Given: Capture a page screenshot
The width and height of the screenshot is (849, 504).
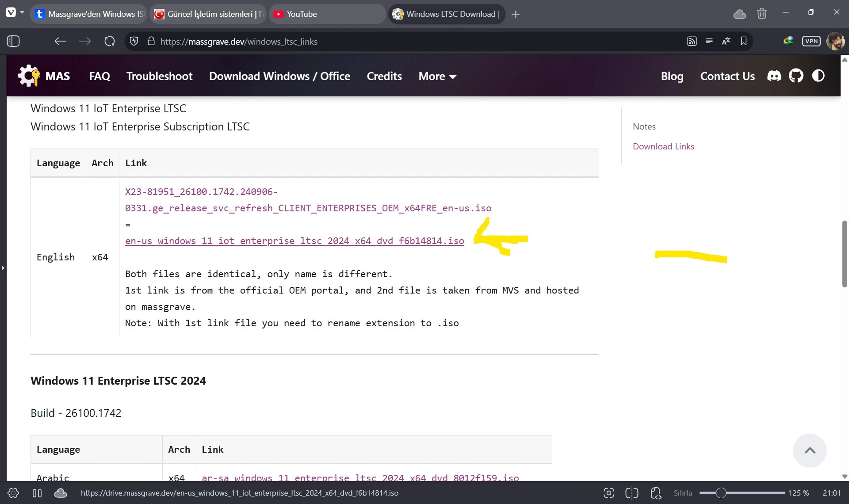Looking at the screenshot, I should (609, 493).
